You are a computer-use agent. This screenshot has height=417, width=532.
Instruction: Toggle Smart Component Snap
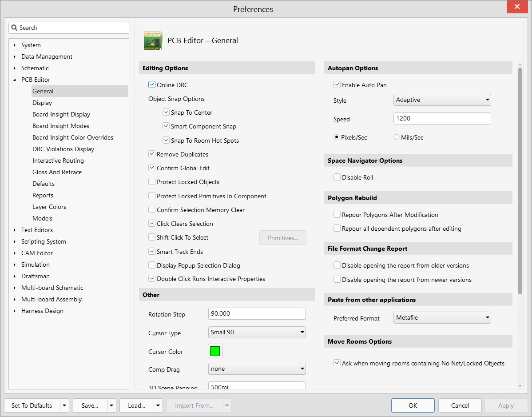[166, 126]
